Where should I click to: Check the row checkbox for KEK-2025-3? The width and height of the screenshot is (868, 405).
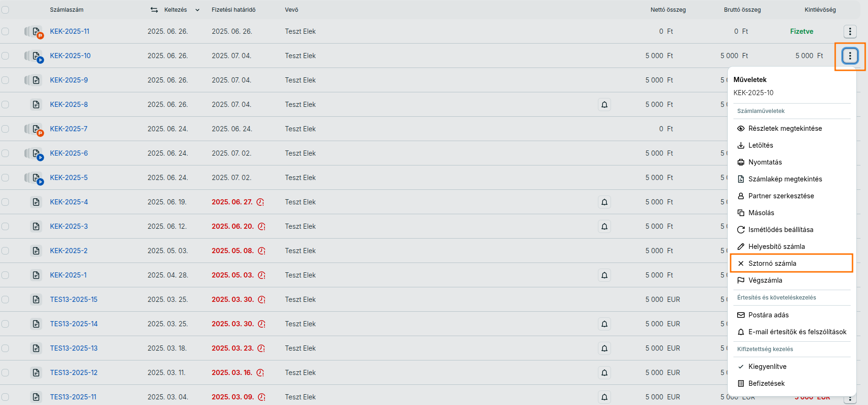pos(5,226)
